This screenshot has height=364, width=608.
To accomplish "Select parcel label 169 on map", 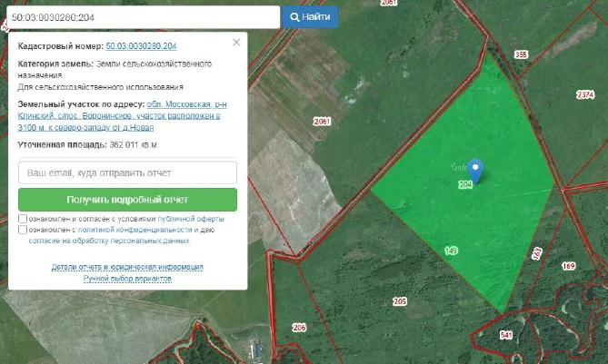I will 568,266.
